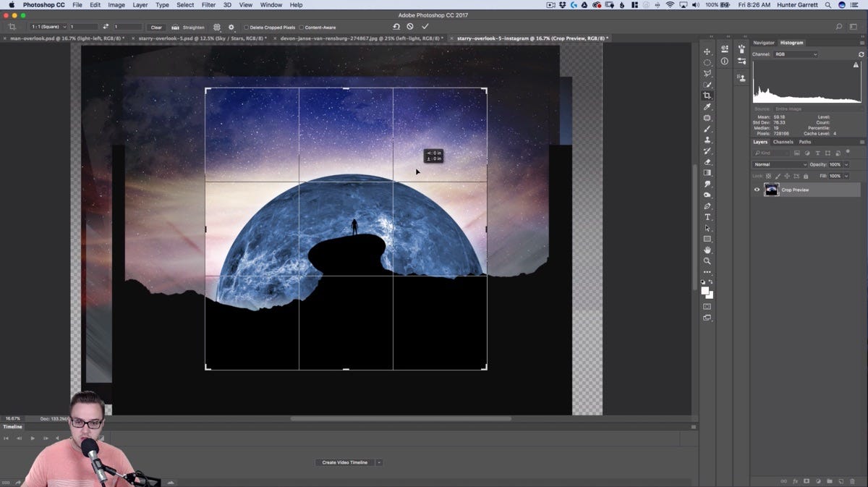Open the Normal blend mode dropdown
The width and height of the screenshot is (868, 487).
point(780,164)
